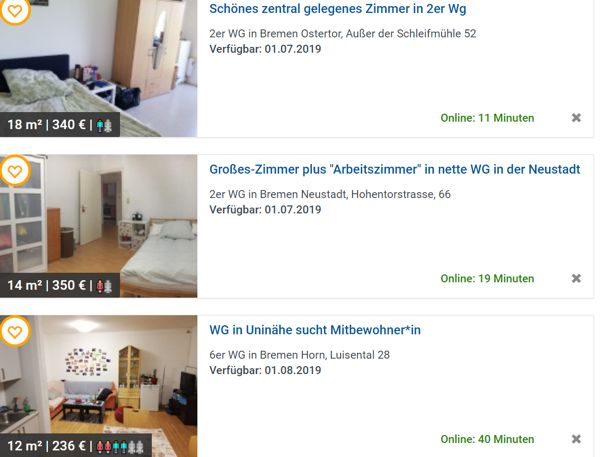Open "Großes-Zimmer plus Arbeitszimmer" listing title
Screen dimensions: 602x457
(x=395, y=169)
